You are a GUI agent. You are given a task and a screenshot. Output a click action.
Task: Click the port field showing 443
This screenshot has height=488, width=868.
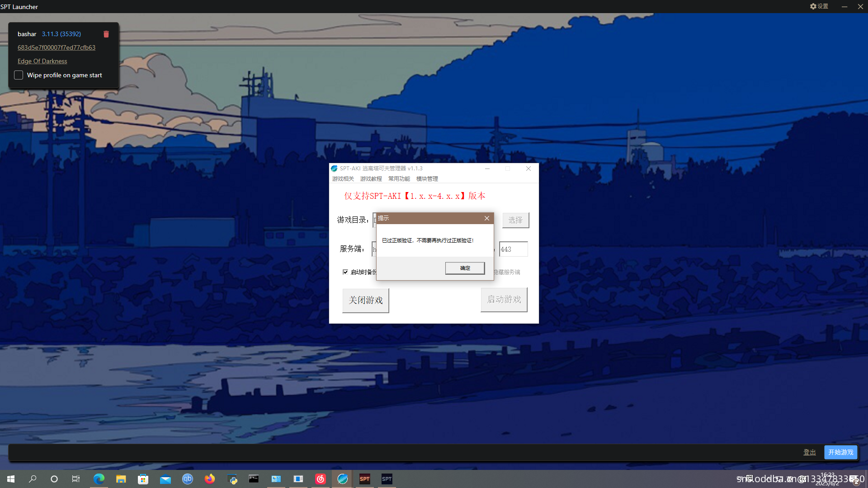coord(514,249)
